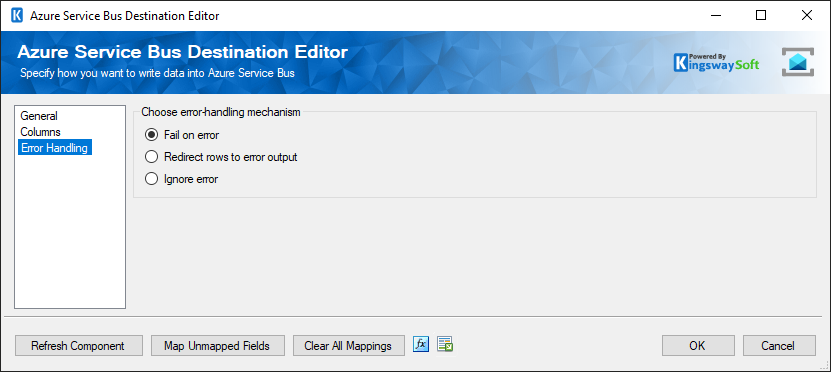Close the editor window
The image size is (831, 372).
[x=807, y=15]
